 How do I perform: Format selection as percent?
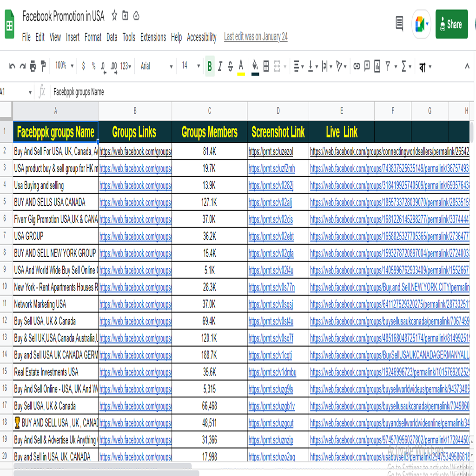coord(93,66)
